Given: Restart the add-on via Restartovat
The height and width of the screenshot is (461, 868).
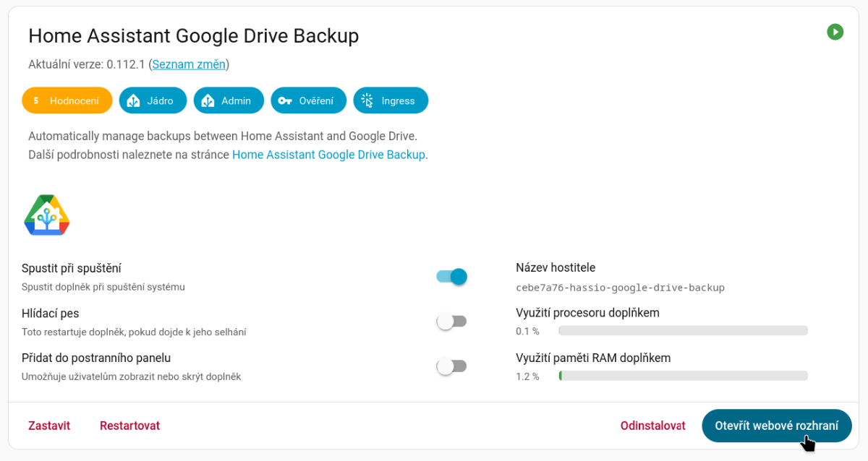Looking at the screenshot, I should pos(129,426).
